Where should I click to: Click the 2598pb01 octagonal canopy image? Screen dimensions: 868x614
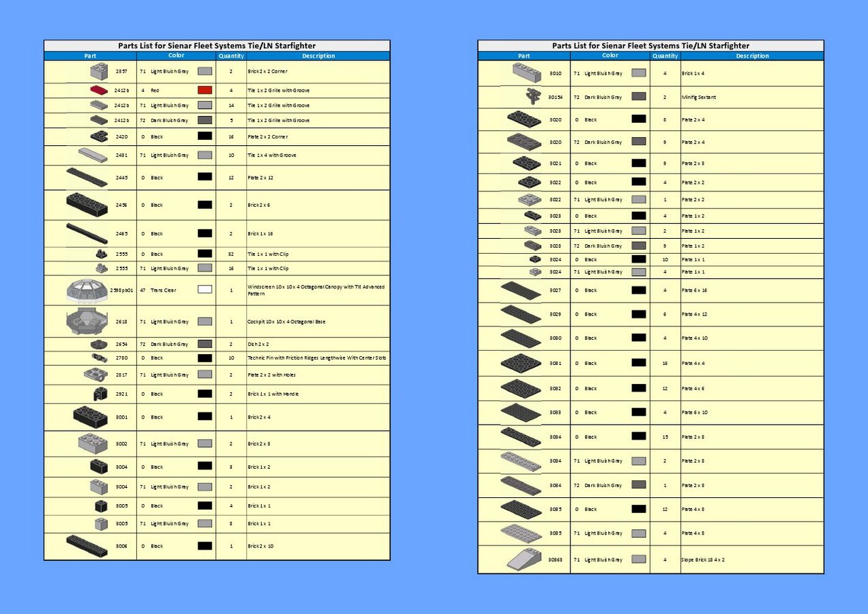tap(88, 290)
